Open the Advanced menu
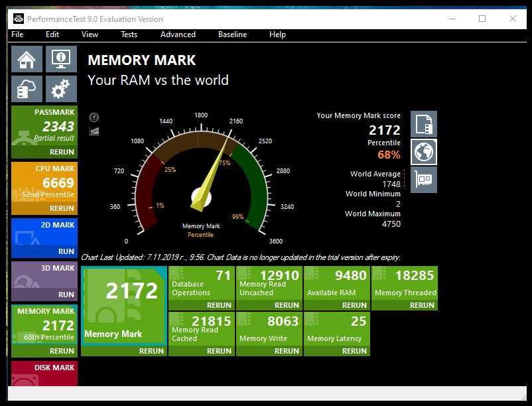The image size is (532, 406). [x=178, y=34]
